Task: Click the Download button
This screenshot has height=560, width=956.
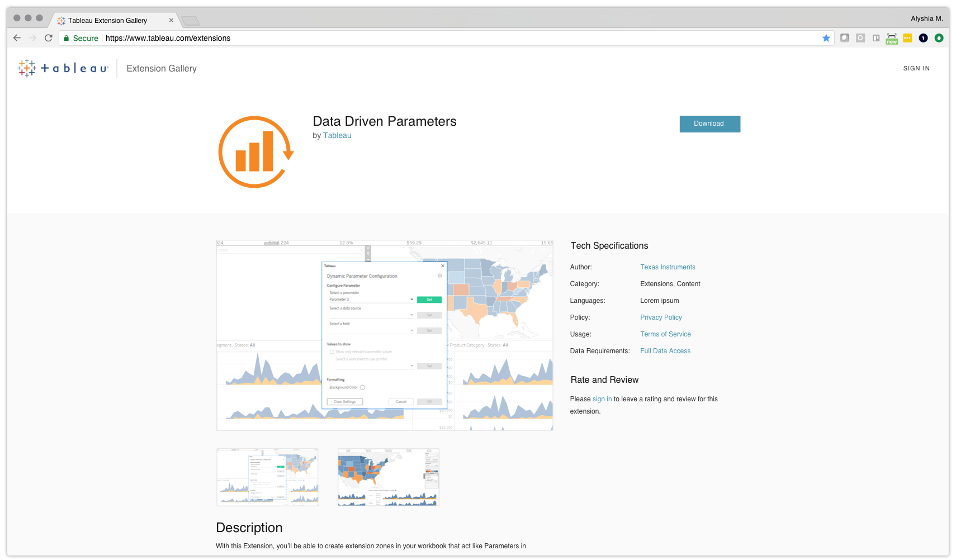Action: tap(709, 124)
